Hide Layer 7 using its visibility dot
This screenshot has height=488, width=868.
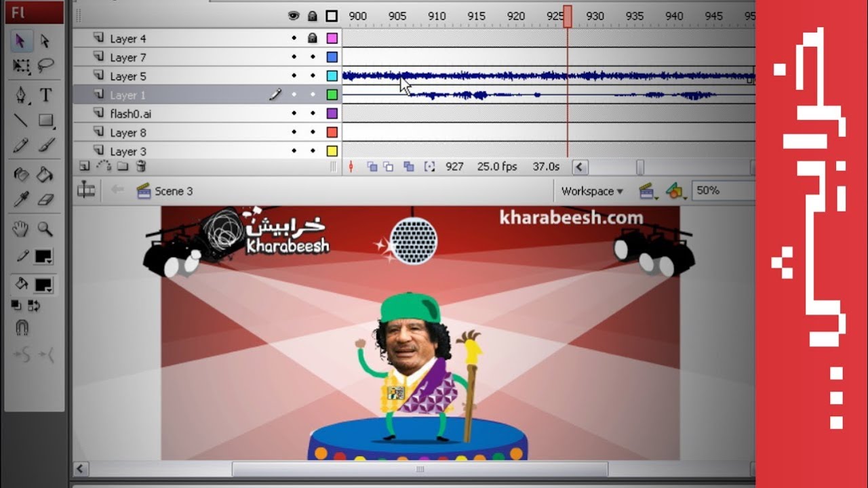click(x=294, y=58)
